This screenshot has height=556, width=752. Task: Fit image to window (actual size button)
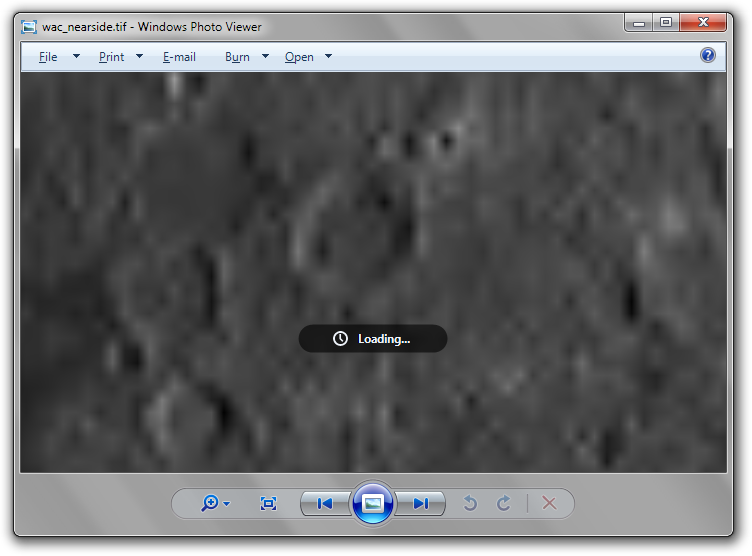click(268, 503)
